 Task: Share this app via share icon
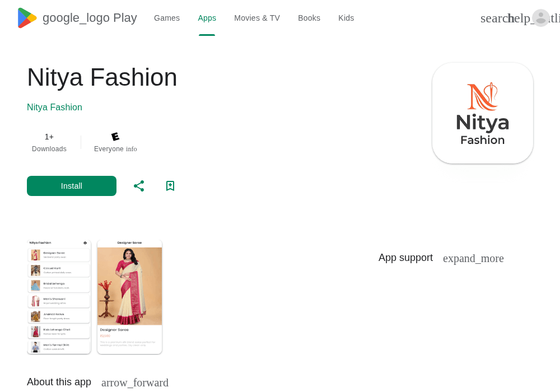tap(139, 186)
